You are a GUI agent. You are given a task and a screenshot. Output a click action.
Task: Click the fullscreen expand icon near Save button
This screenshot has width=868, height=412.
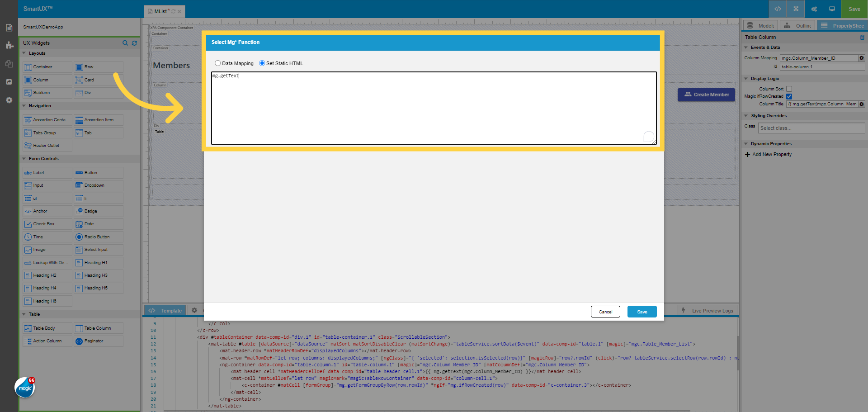[x=796, y=9]
